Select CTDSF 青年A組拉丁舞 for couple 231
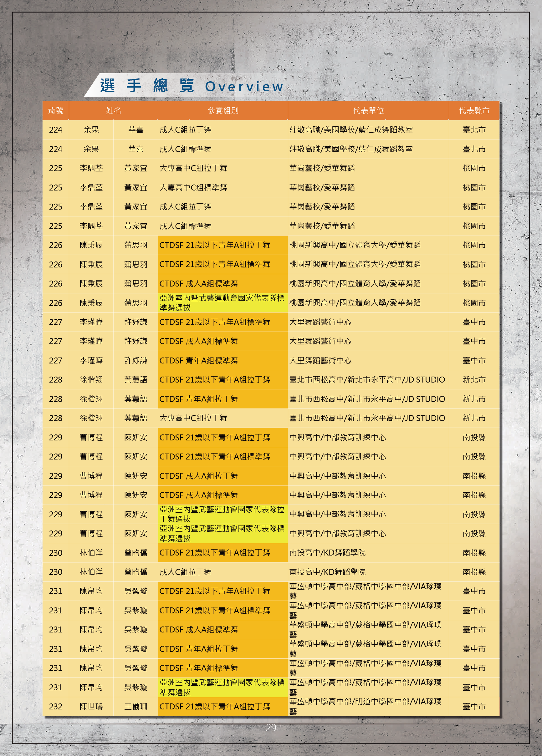 [223, 649]
